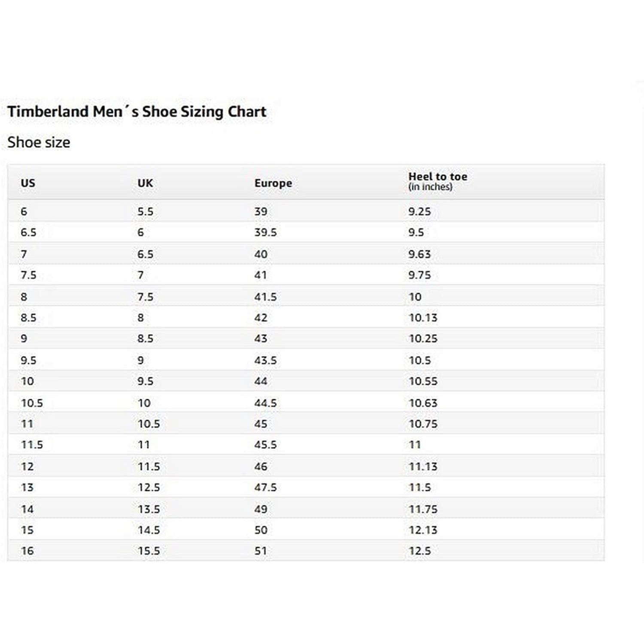Select Europe size 45.5 cell
The height and width of the screenshot is (644, 644).
coord(265,444)
